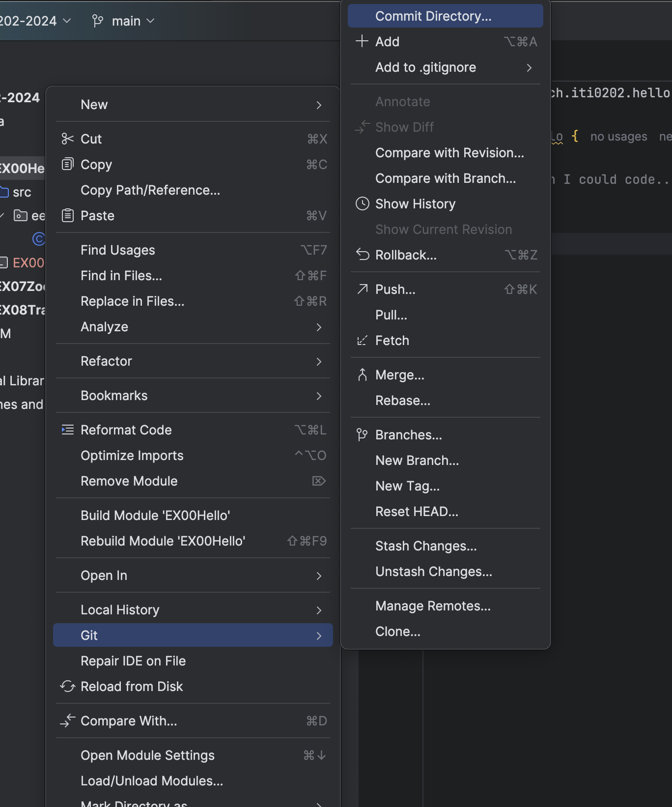Open Manage Remotes... dialog
This screenshot has height=807, width=672.
(432, 606)
